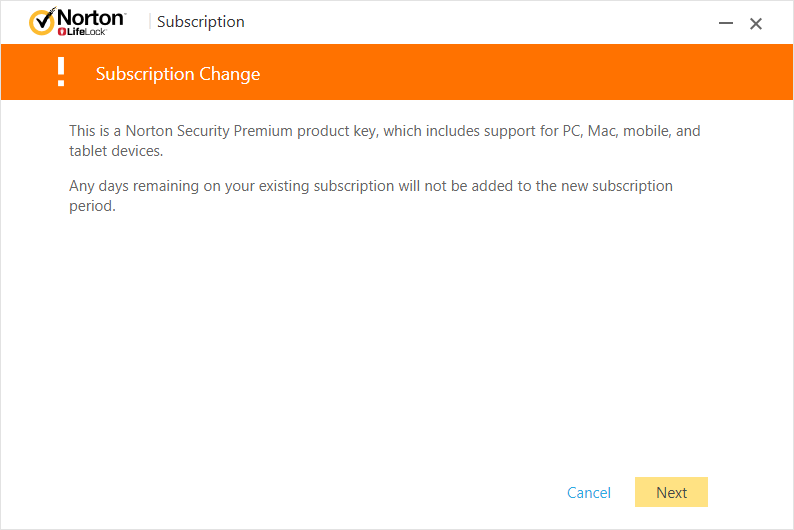
Task: Click the Norton yellow checkmark logo
Action: [x=42, y=22]
